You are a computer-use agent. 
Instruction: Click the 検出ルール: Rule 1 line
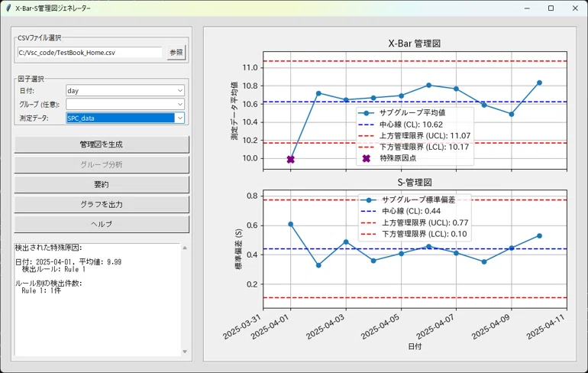pyautogui.click(x=53, y=269)
